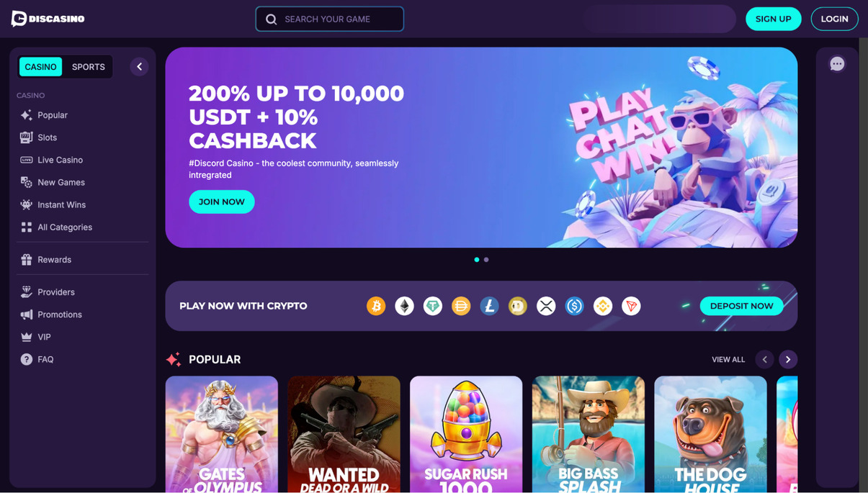This screenshot has height=493, width=868.
Task: Click the Dogecoin crypto icon
Action: pyautogui.click(x=517, y=306)
